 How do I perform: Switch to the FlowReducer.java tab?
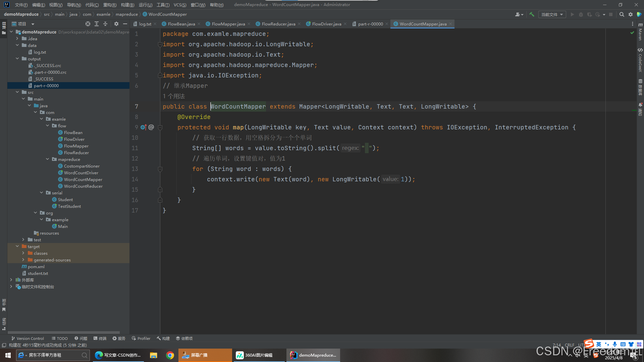[278, 24]
